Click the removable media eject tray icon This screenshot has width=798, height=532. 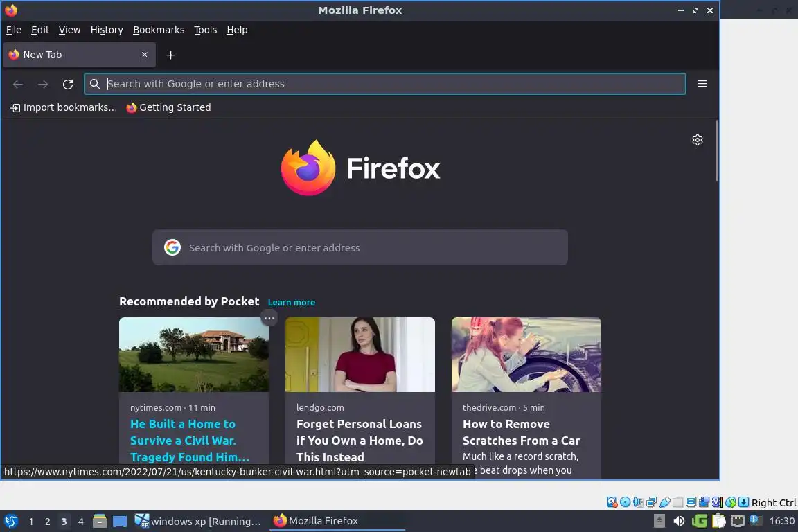click(x=659, y=521)
